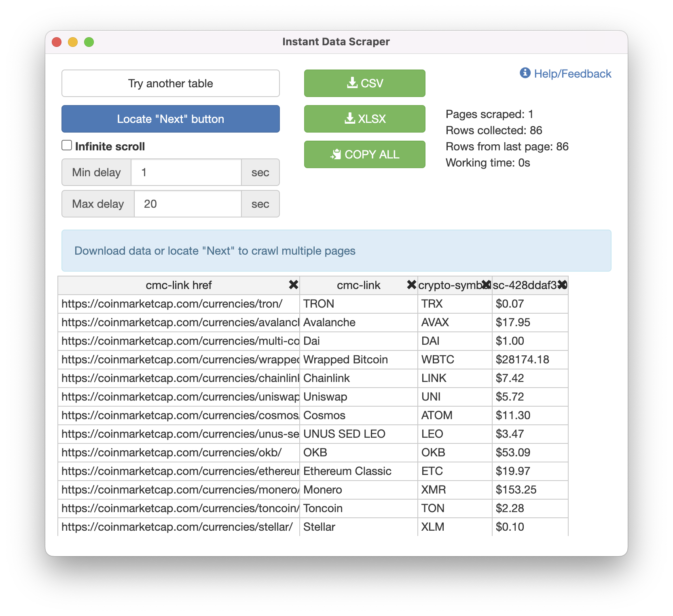Image resolution: width=673 pixels, height=616 pixels.
Task: Select the Monero name cell
Action: 358,490
